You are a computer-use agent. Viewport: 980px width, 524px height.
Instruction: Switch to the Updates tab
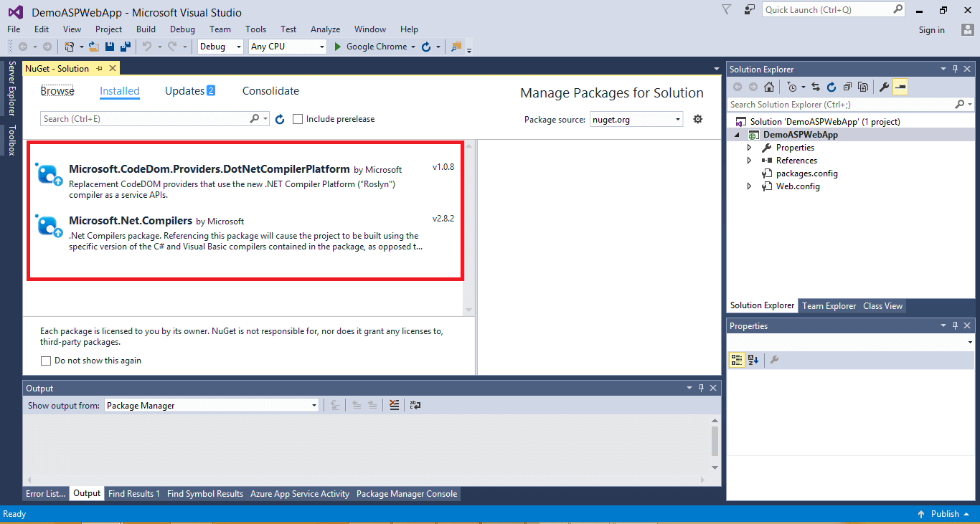190,91
